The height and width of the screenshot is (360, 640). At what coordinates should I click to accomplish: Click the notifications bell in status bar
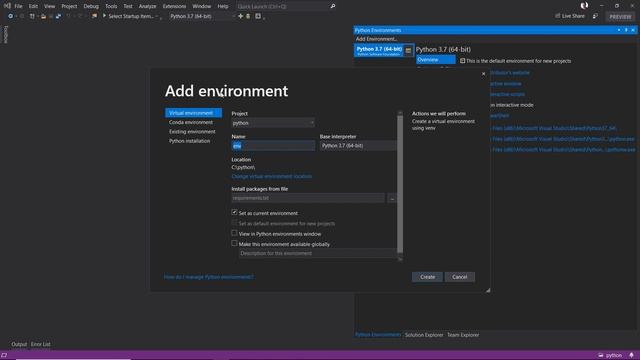tap(631, 355)
